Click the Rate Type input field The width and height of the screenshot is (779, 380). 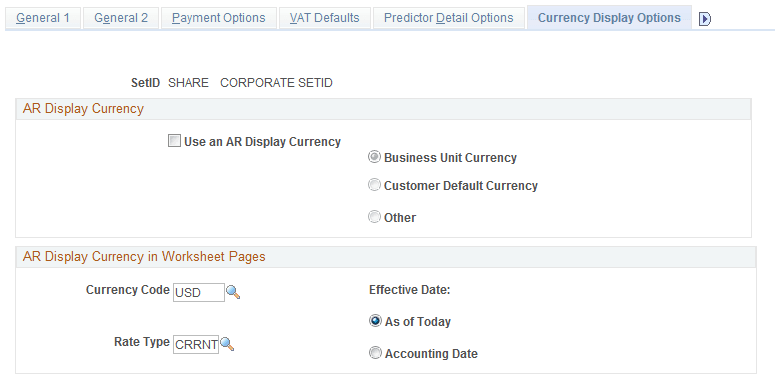(x=196, y=344)
